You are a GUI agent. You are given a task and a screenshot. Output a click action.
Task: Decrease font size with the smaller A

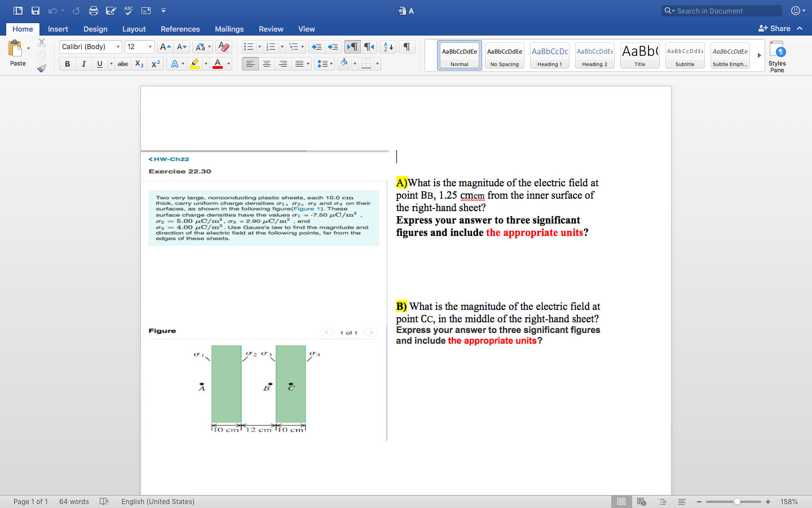tap(182, 47)
